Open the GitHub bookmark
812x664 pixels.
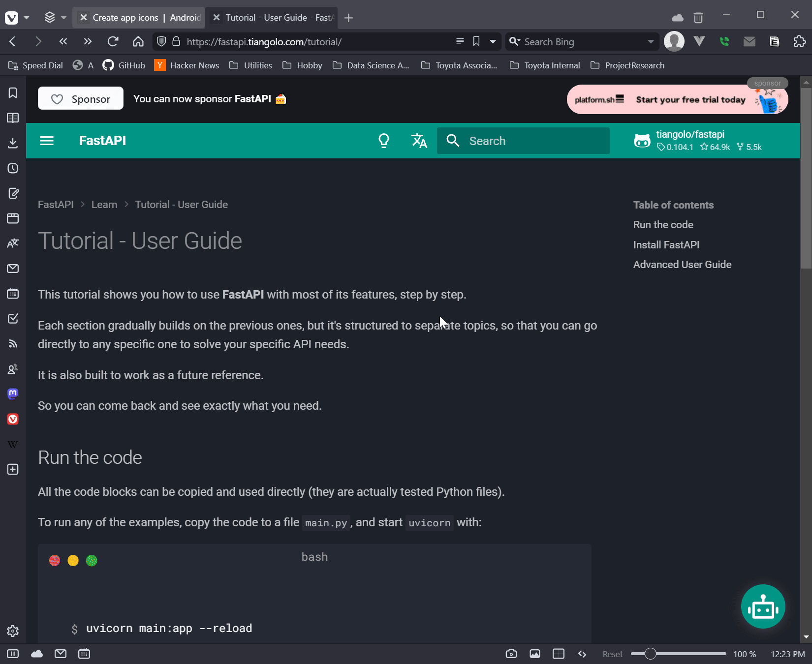tap(124, 65)
